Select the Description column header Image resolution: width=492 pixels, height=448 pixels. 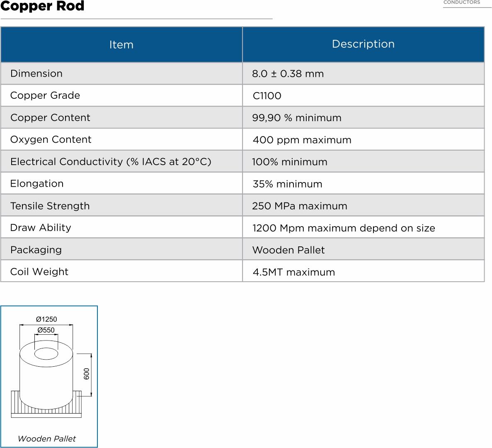(363, 44)
